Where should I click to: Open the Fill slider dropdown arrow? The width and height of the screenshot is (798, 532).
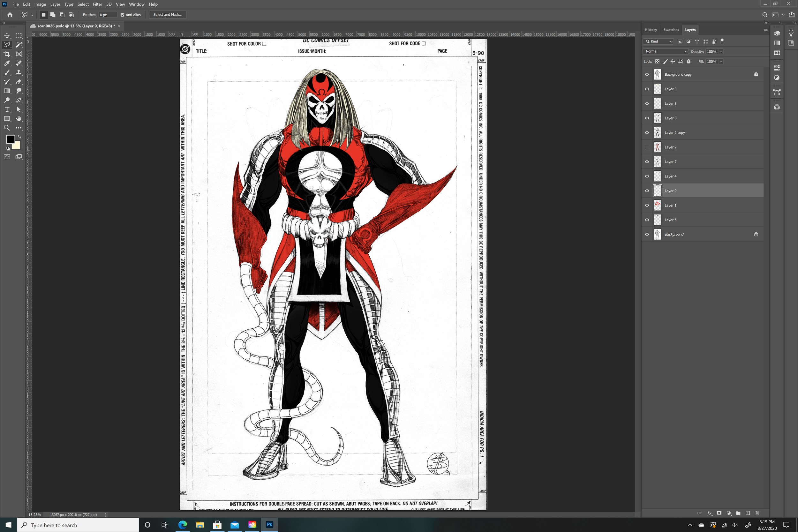click(x=721, y=61)
